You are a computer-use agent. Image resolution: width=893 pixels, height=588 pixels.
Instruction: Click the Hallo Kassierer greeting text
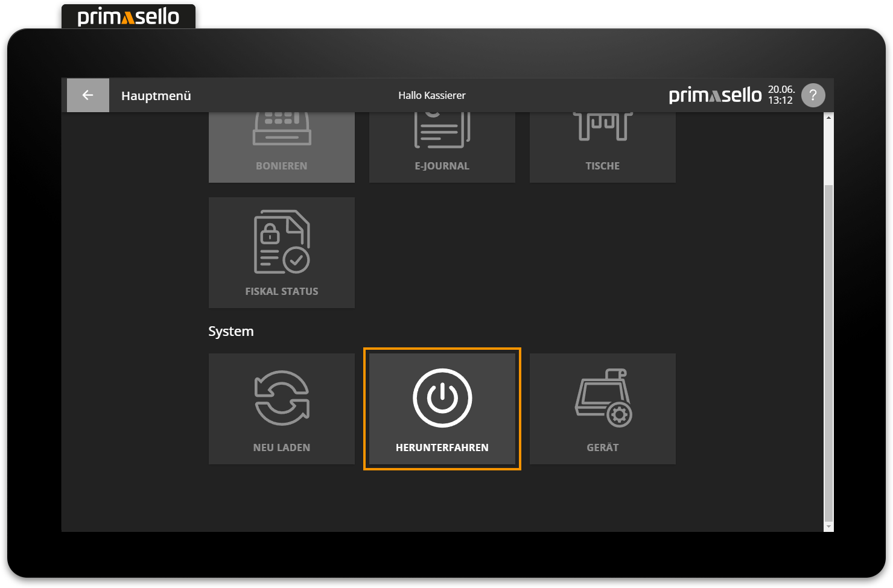pos(431,95)
